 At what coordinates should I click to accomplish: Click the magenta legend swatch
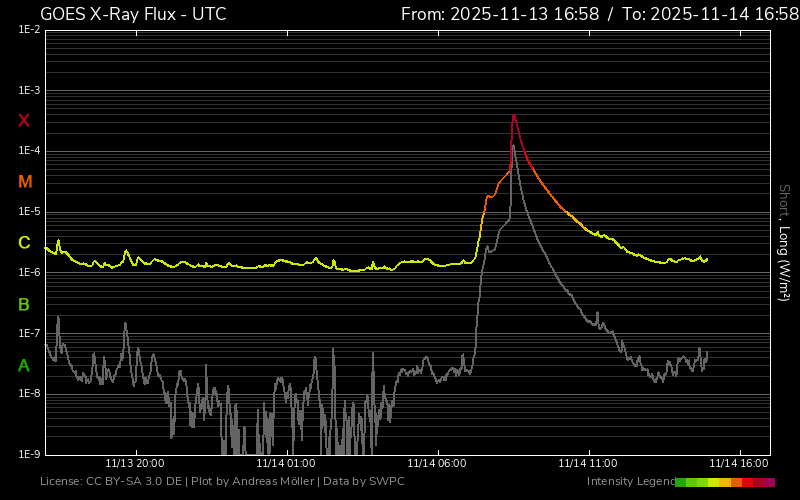[769, 482]
